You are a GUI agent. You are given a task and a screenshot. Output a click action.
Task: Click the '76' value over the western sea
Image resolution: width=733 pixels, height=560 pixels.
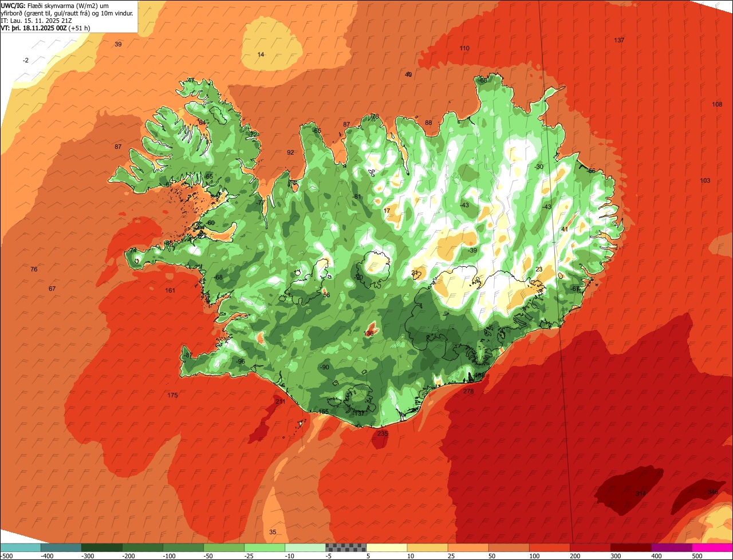click(34, 269)
